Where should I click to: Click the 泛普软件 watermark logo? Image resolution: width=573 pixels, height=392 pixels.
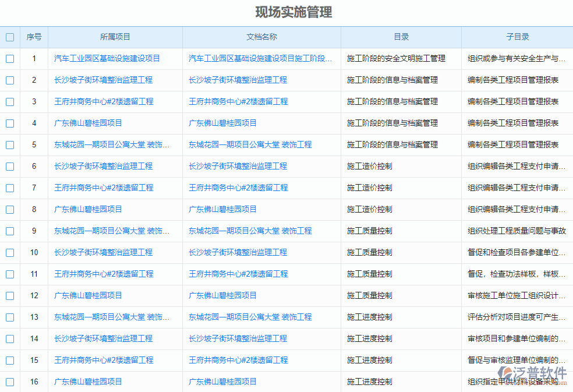coord(533,375)
